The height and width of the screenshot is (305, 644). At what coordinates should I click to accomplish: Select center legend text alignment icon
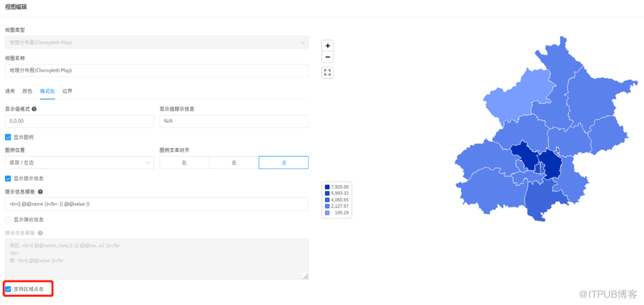point(234,163)
